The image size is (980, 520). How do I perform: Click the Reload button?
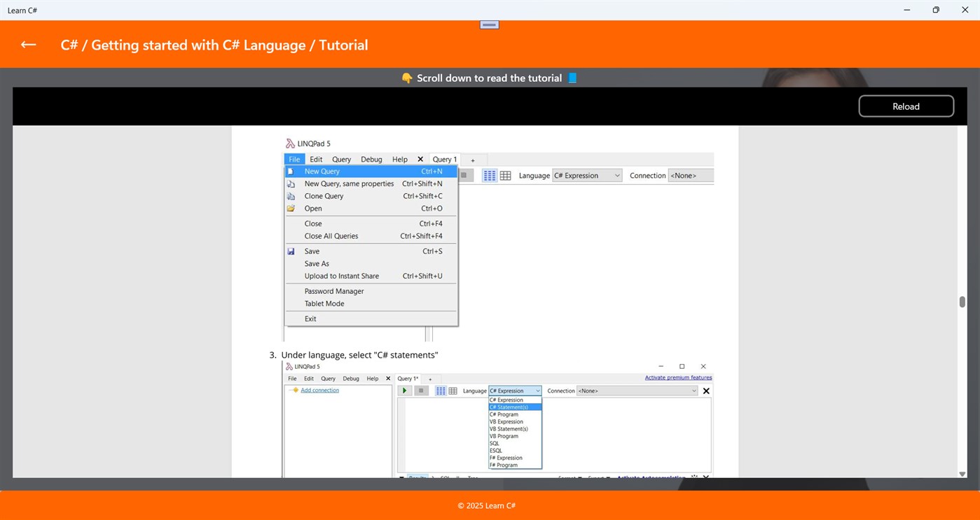click(x=906, y=106)
